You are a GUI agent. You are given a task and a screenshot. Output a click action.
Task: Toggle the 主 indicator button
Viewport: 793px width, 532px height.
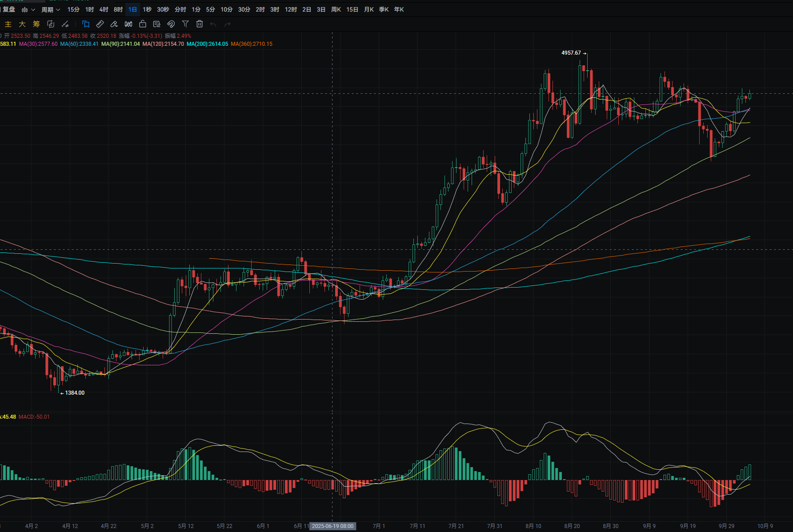point(8,24)
